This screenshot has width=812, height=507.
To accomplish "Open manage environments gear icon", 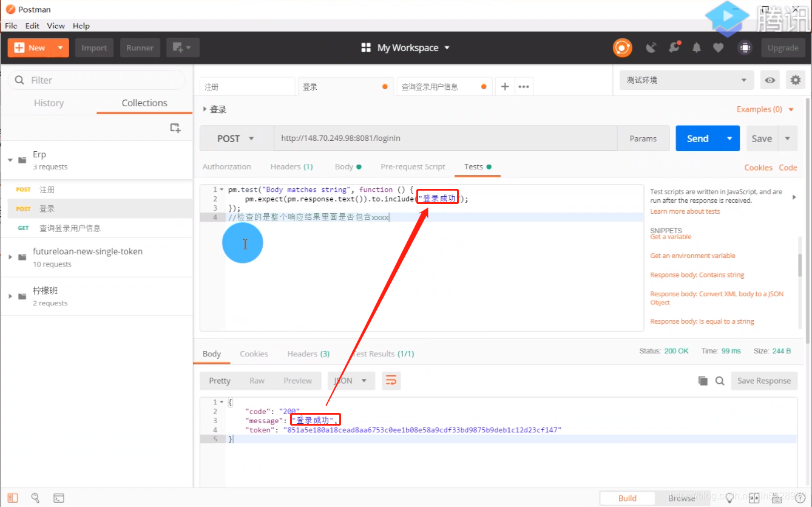I will (795, 80).
